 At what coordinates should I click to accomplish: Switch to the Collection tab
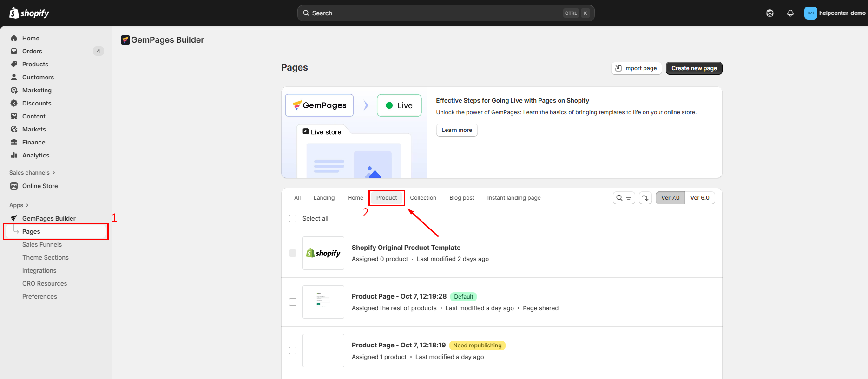click(x=423, y=198)
